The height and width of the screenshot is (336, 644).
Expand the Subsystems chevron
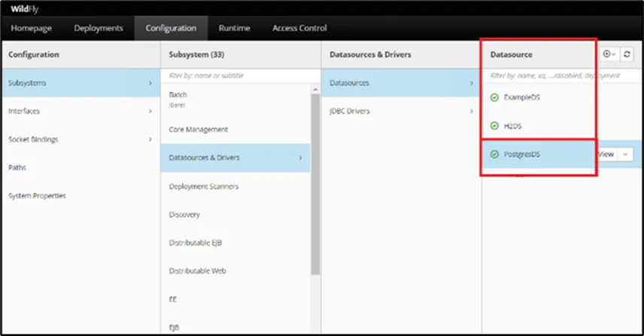pos(150,83)
